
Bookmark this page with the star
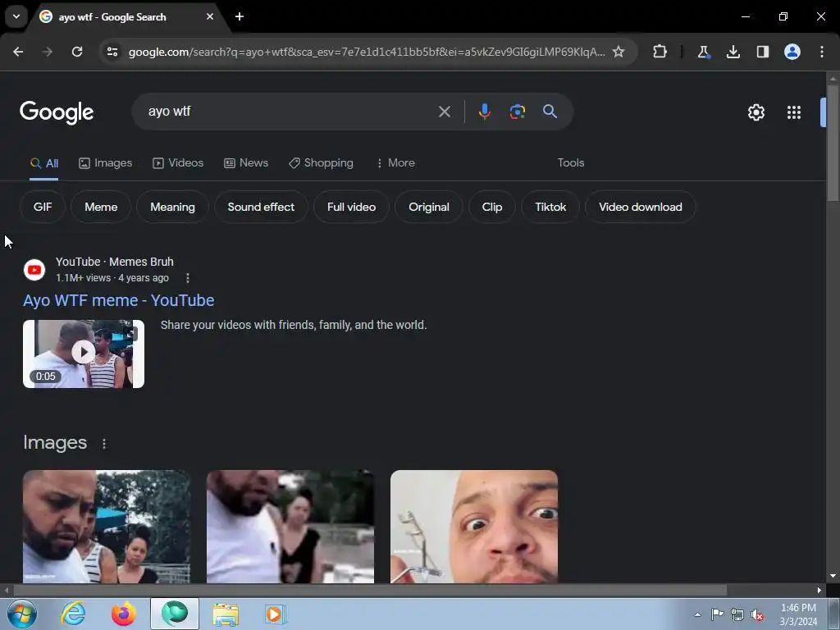[x=619, y=52]
